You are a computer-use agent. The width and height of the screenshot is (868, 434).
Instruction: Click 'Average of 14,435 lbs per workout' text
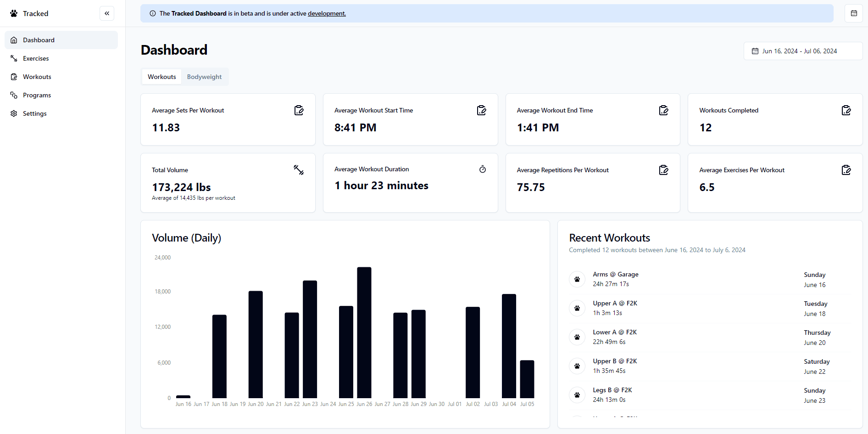(x=194, y=198)
